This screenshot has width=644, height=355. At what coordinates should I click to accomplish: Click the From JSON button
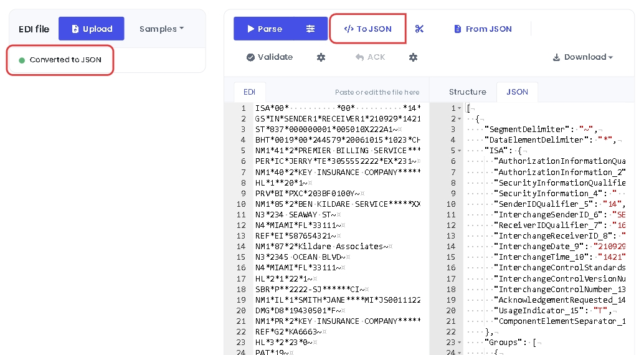[x=483, y=29]
